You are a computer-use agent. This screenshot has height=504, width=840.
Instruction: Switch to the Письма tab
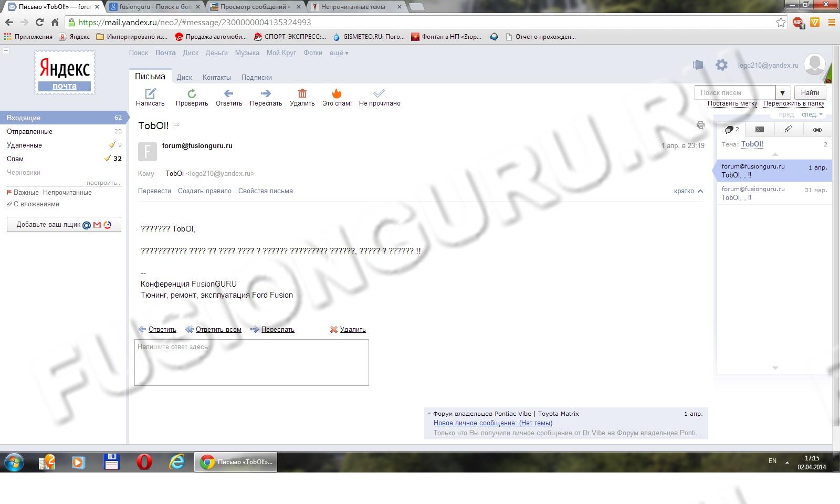[x=150, y=77]
